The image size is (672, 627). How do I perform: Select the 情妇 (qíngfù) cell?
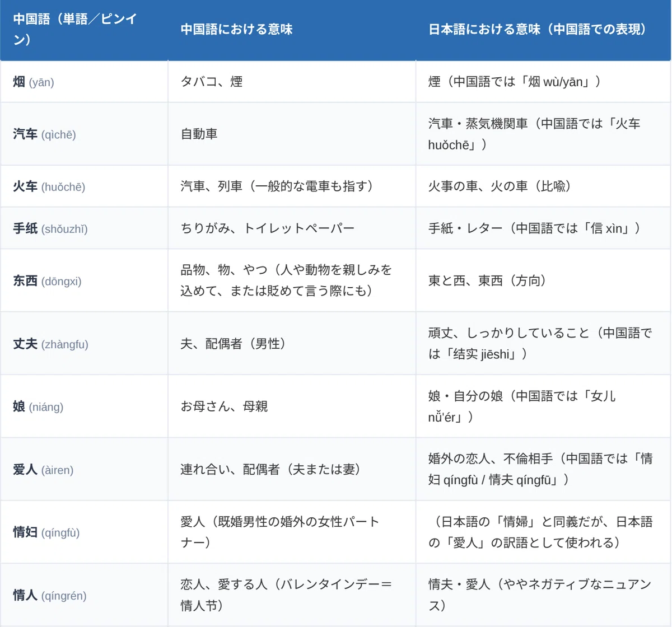84,532
